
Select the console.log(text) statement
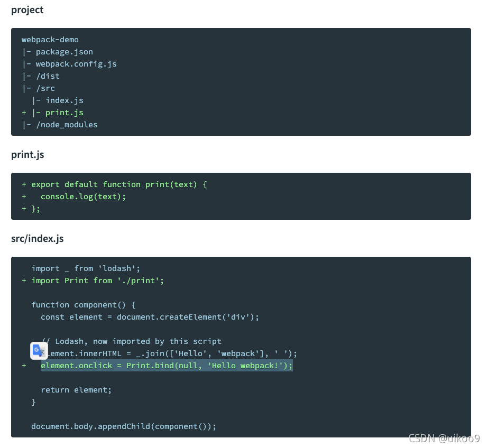tap(82, 197)
